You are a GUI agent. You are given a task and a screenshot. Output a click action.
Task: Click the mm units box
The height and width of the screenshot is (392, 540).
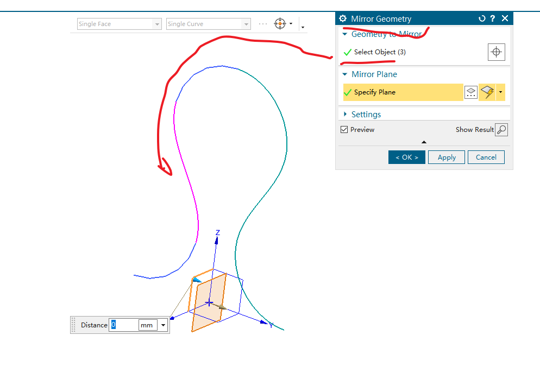(148, 325)
